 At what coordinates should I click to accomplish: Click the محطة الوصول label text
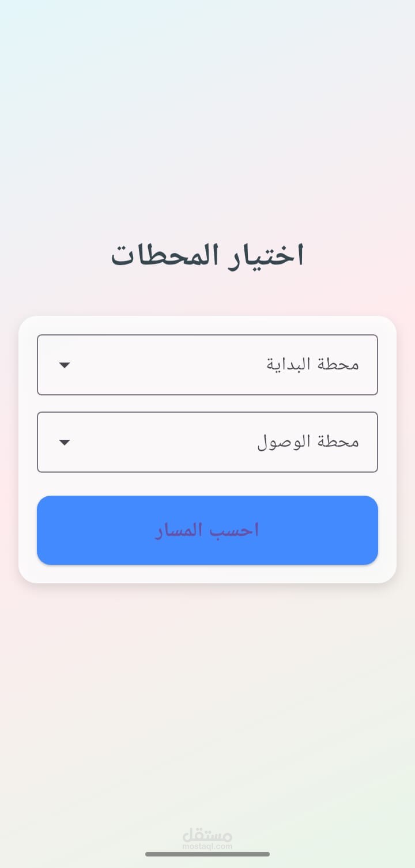click(308, 441)
